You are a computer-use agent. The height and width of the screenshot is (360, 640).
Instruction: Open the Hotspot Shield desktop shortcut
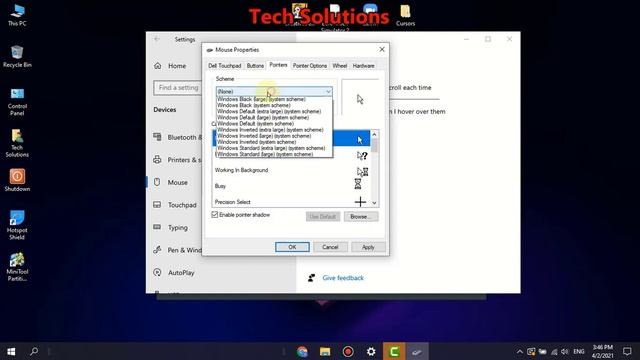pyautogui.click(x=17, y=225)
